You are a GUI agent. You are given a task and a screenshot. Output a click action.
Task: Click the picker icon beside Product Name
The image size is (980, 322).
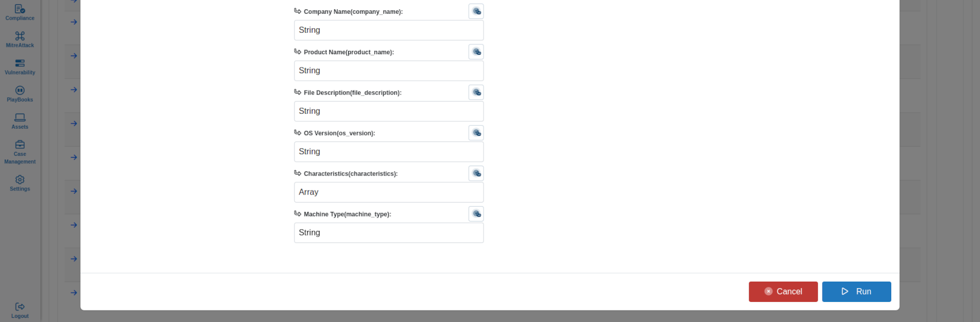pyautogui.click(x=476, y=51)
